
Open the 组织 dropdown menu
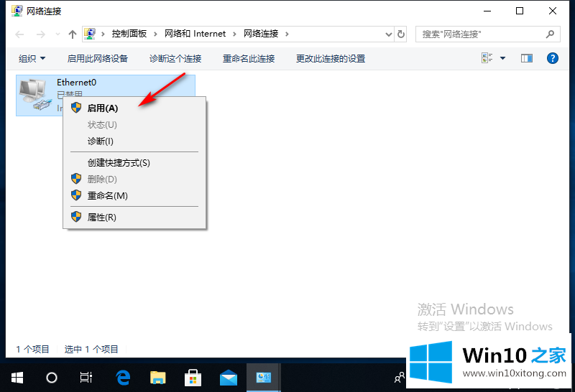tap(32, 58)
